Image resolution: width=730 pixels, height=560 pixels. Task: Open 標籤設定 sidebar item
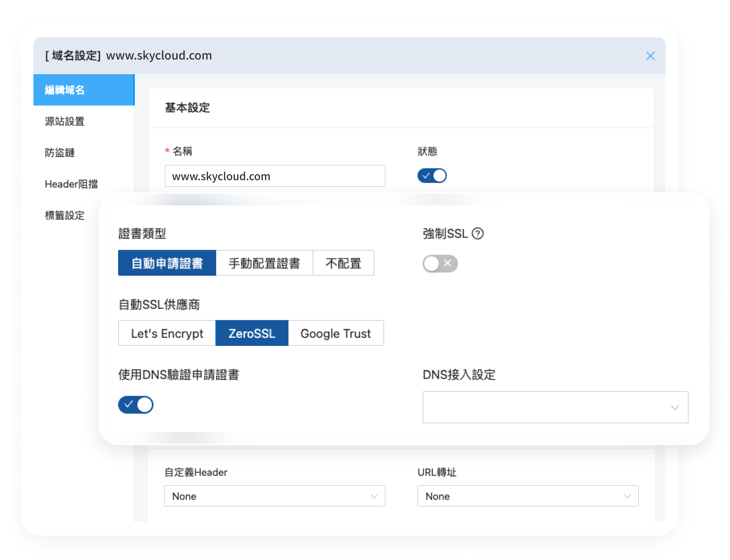pyautogui.click(x=65, y=215)
